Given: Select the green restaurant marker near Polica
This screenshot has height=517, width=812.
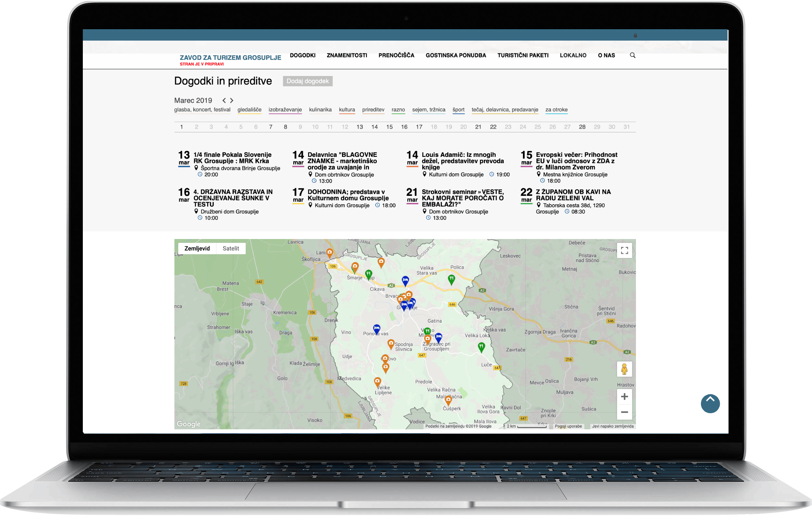Looking at the screenshot, I should coord(451,279).
